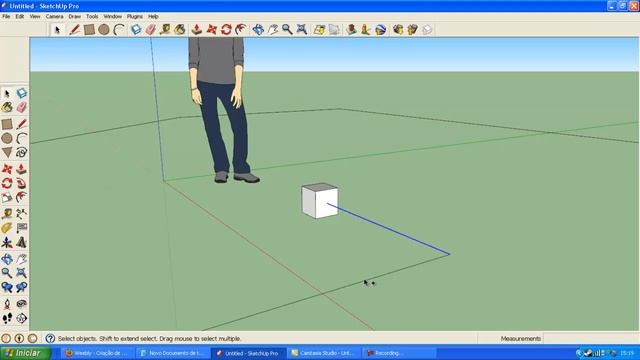Viewport: 640px width, 360px height.
Task: Switch to Recording taskbar window
Action: pyautogui.click(x=399, y=353)
